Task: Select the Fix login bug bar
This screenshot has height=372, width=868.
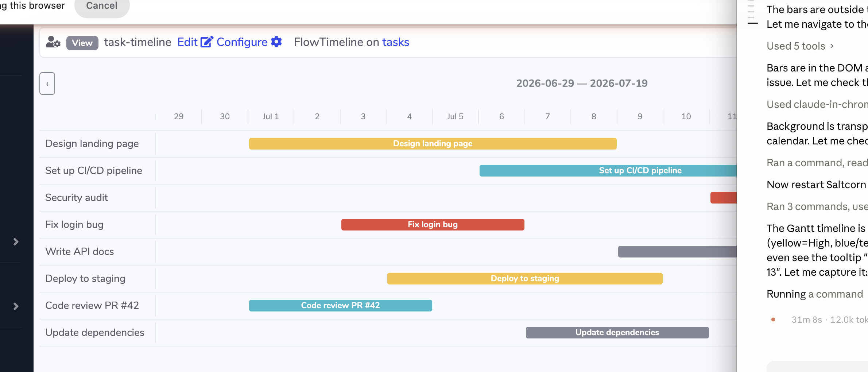Action: click(433, 225)
